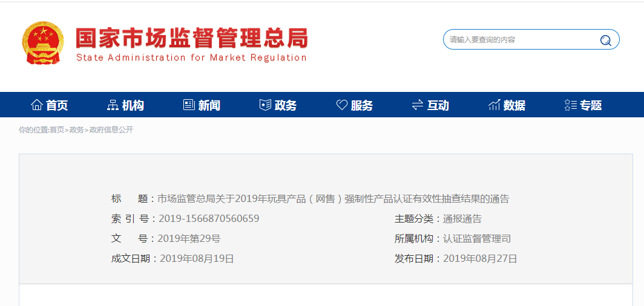
Task: Click the arrows icon beside 互动
Action: click(417, 105)
